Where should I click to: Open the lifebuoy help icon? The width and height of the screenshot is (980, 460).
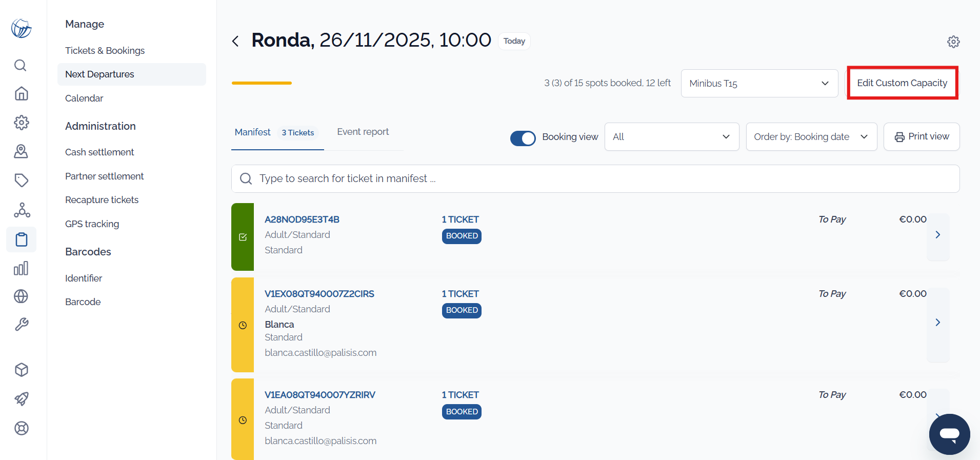[22, 428]
